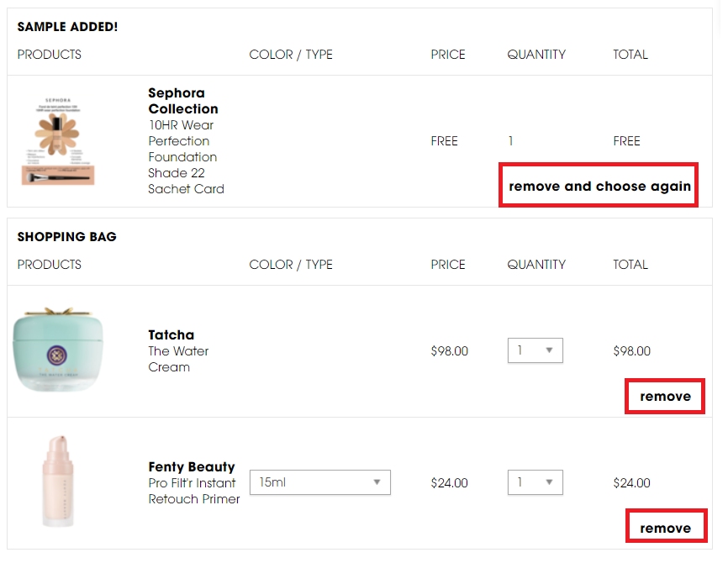Click 'Pro Filt'r Instant Retouch Primer' name
The image size is (728, 563).
193,491
